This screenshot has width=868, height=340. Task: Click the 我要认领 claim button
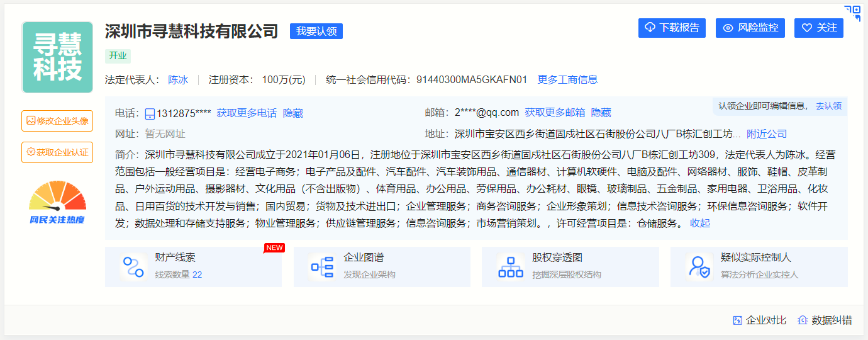tap(316, 31)
